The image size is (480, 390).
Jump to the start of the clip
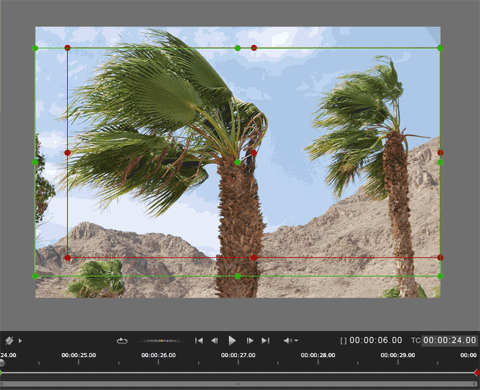click(x=199, y=340)
